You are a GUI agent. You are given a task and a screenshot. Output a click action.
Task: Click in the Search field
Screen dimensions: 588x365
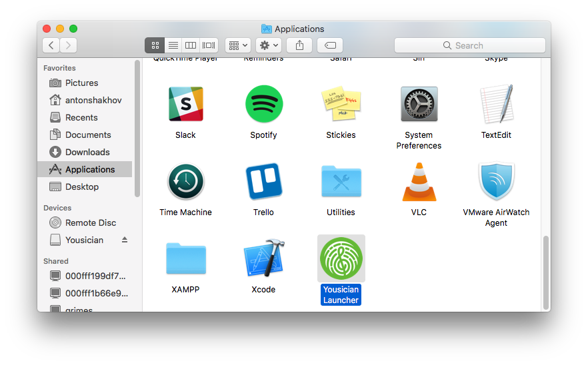click(469, 45)
